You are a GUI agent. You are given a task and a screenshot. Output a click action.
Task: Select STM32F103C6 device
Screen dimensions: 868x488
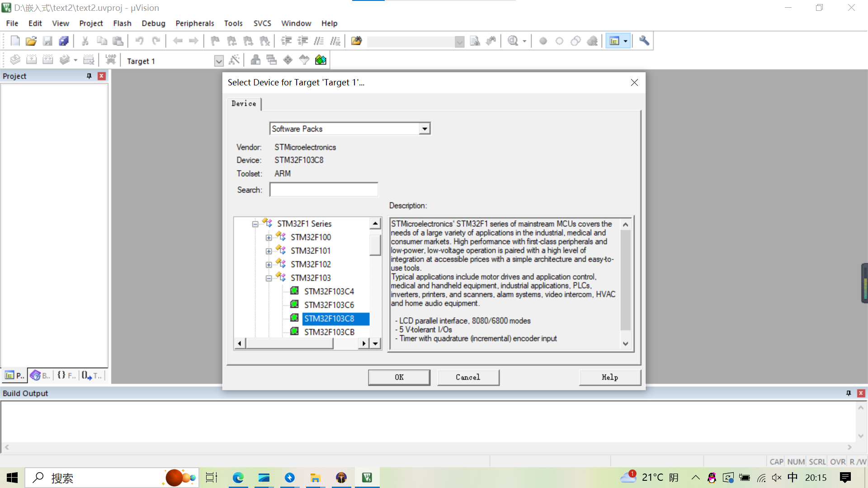coord(329,305)
